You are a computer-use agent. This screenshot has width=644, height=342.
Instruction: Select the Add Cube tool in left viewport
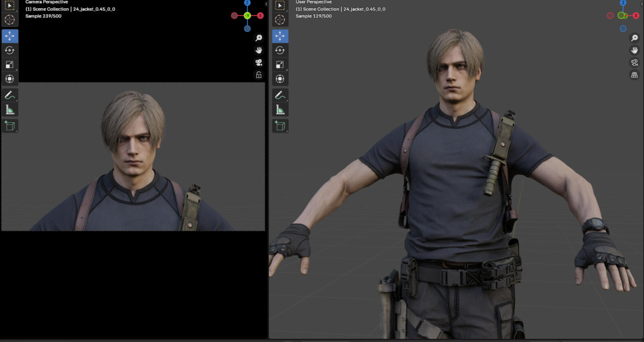tap(10, 126)
